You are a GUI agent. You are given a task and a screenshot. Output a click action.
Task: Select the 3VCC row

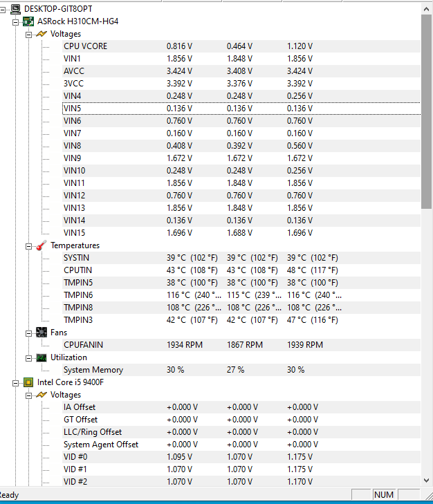(241, 84)
